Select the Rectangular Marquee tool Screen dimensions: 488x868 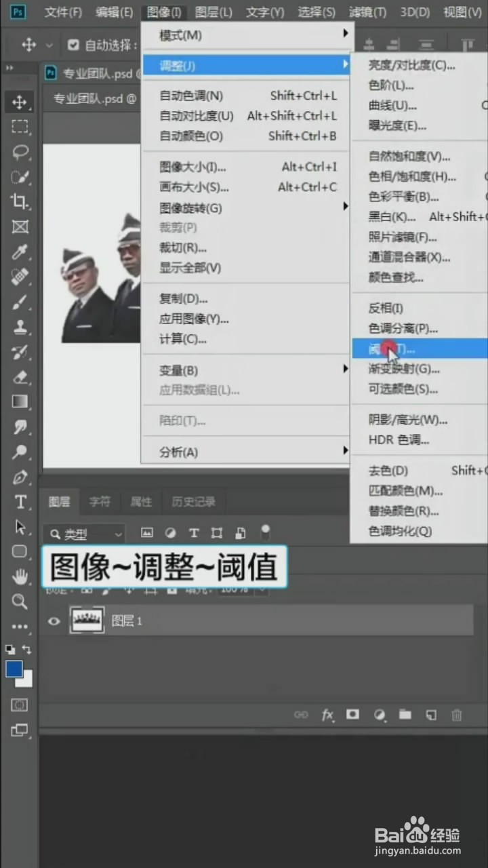pyautogui.click(x=20, y=127)
